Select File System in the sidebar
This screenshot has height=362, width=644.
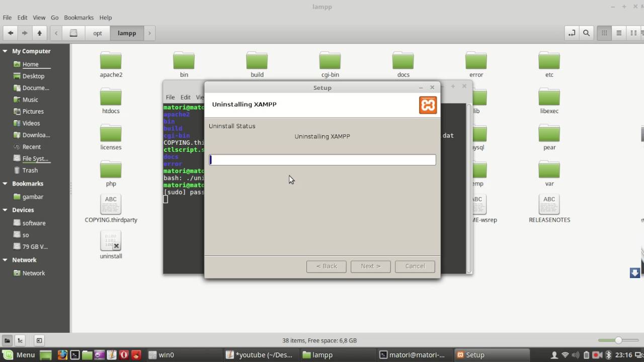point(35,158)
